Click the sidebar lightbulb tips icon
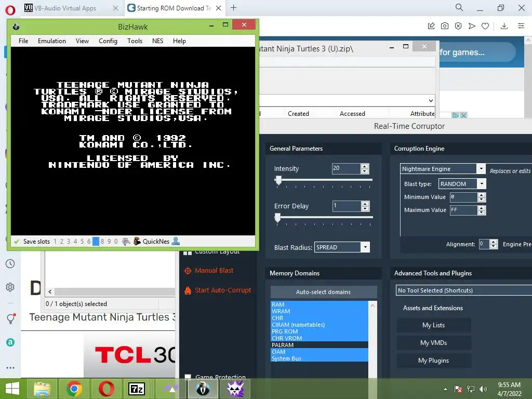This screenshot has height=399, width=532. point(10,318)
